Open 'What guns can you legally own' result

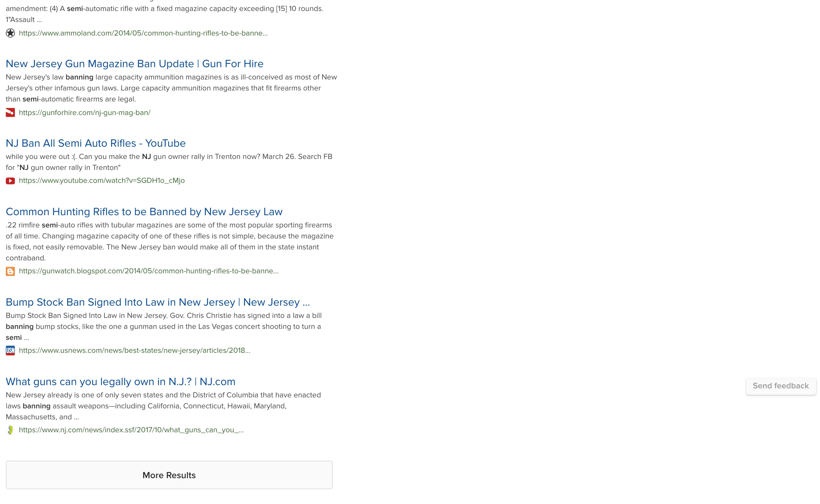[120, 381]
